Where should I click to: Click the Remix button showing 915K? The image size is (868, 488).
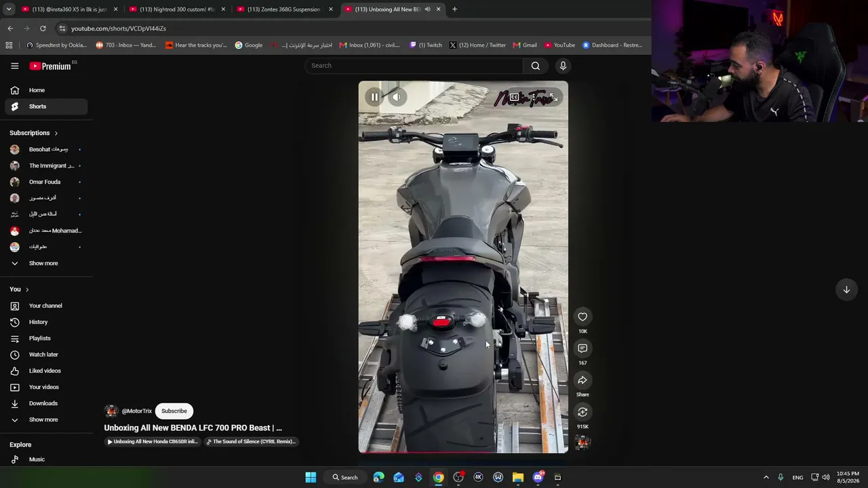point(583,412)
